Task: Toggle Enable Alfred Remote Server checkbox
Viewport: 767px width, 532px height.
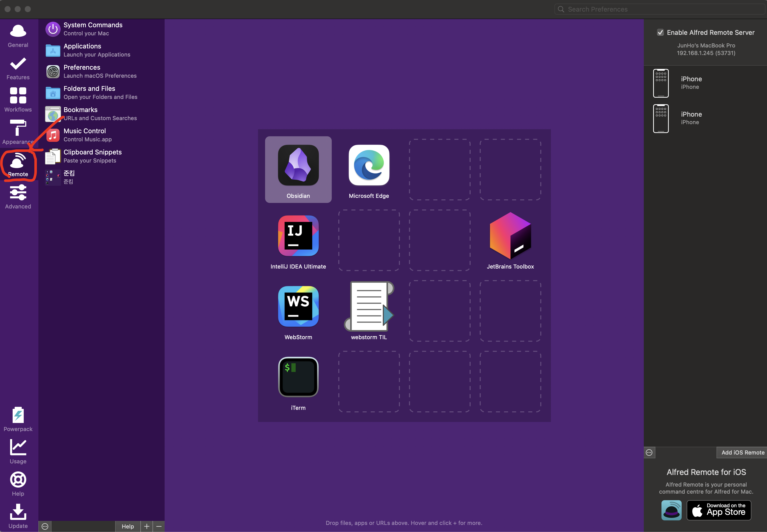Action: point(660,32)
